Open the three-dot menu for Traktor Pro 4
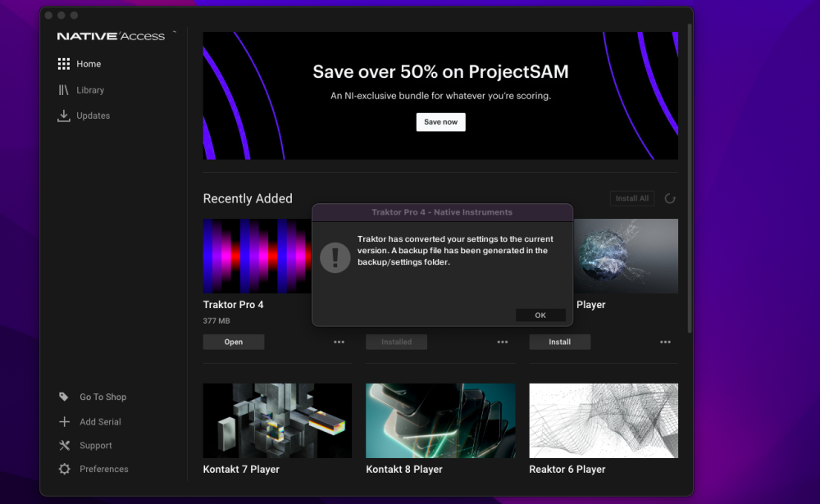 click(x=339, y=342)
